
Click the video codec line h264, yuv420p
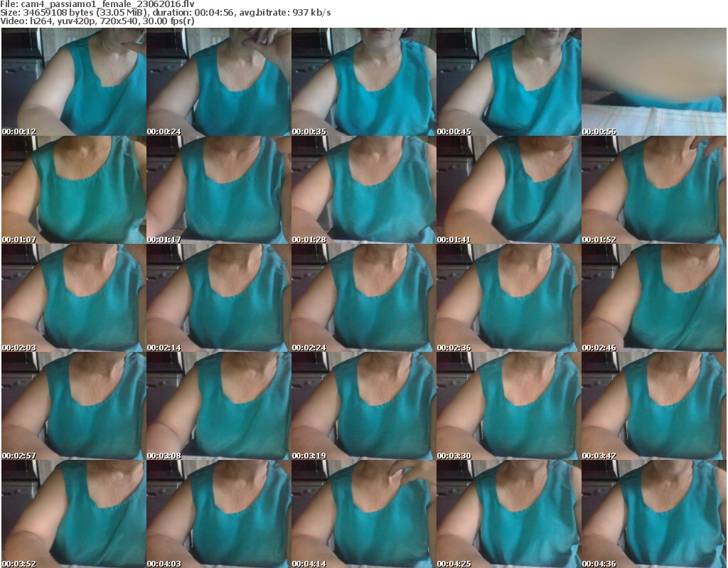(63, 21)
